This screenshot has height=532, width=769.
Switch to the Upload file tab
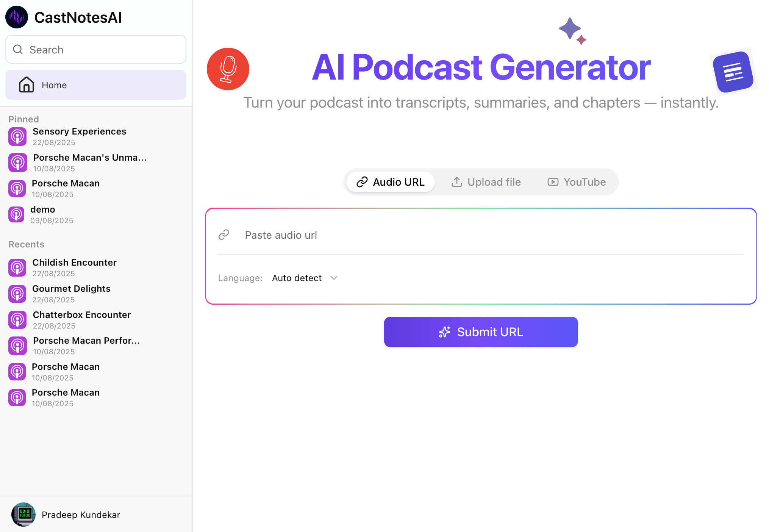pos(486,182)
